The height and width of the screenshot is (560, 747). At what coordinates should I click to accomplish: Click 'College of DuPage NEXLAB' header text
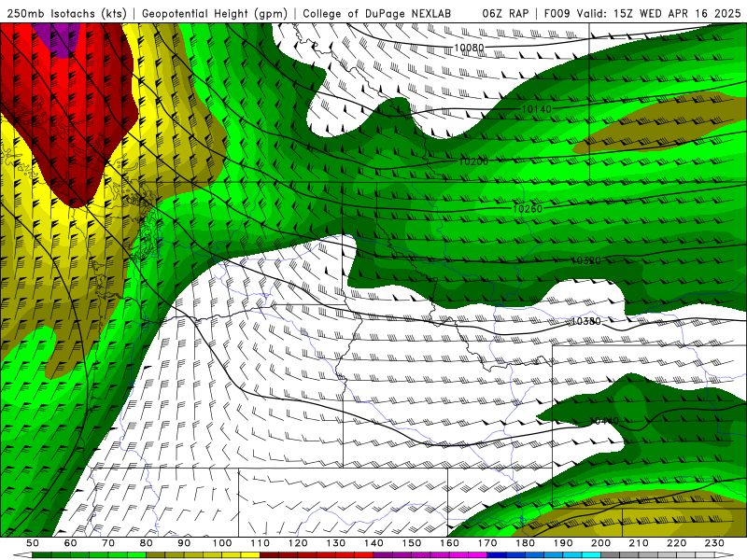pos(377,13)
